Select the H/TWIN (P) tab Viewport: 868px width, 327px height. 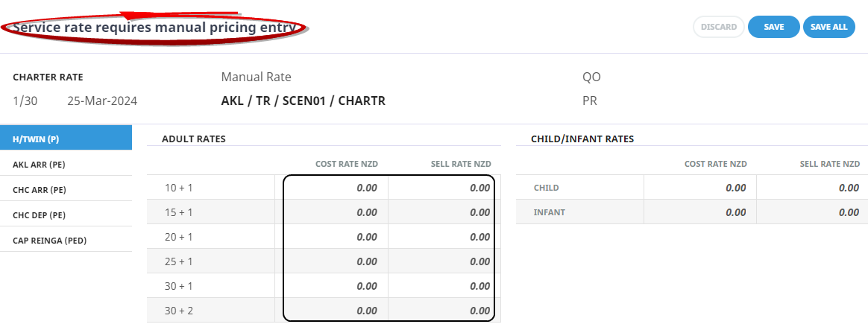[66, 138]
